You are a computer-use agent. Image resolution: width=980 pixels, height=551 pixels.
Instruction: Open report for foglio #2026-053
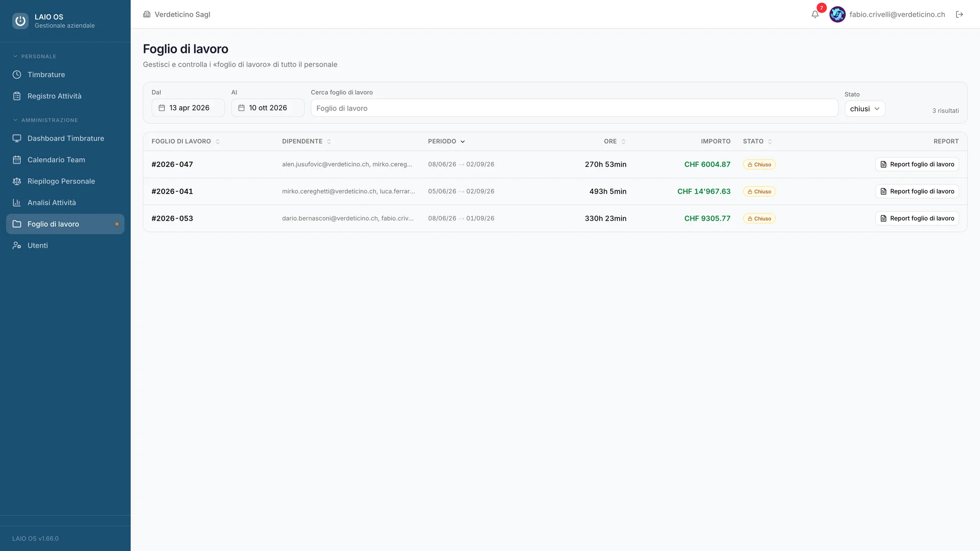(917, 218)
